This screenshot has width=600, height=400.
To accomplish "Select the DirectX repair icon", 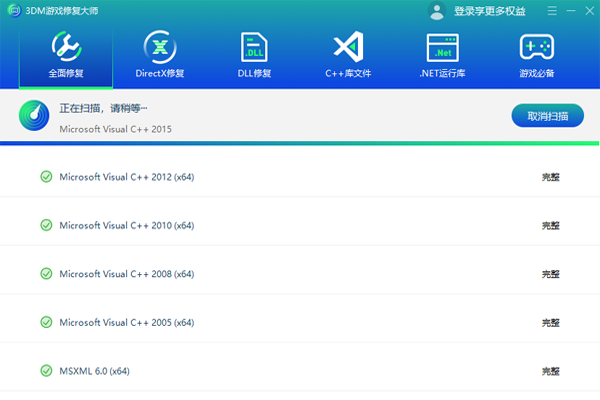I will coord(160,48).
